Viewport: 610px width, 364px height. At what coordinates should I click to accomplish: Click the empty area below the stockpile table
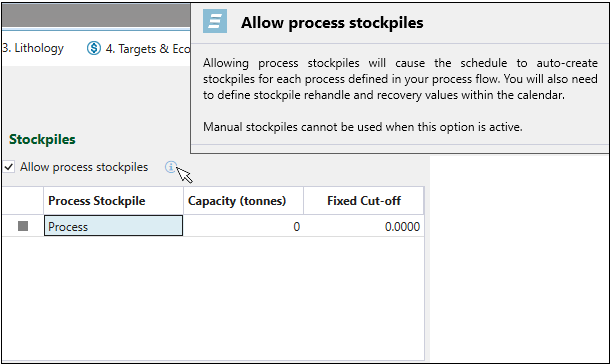click(213, 298)
